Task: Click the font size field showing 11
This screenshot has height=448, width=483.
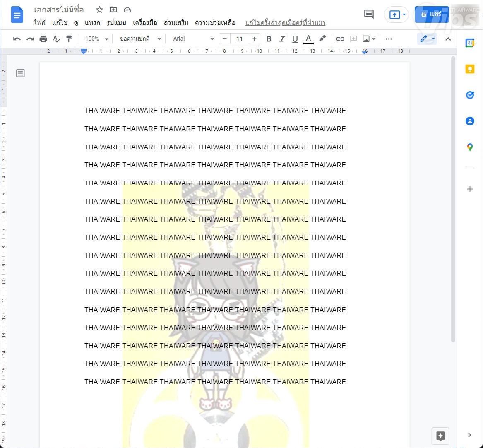Action: click(239, 39)
